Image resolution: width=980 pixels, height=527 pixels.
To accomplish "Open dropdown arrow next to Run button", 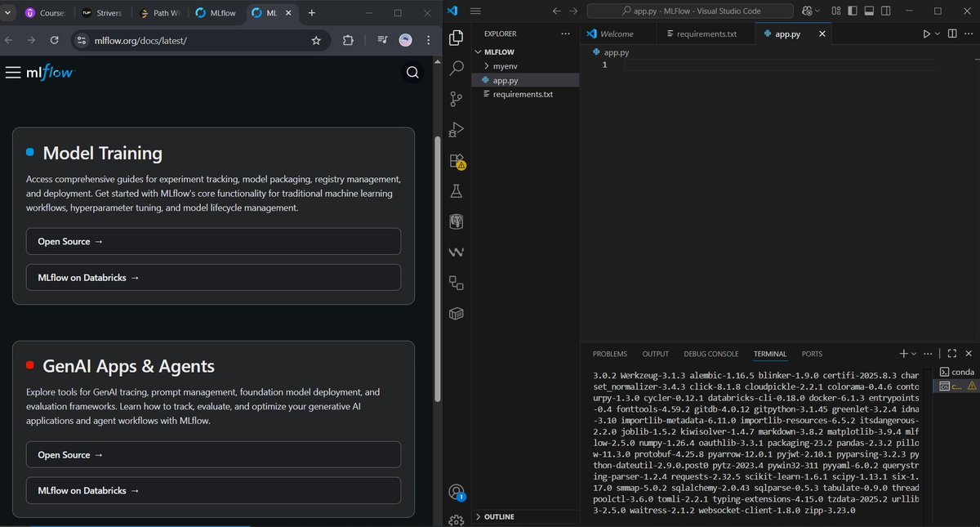I will (x=938, y=33).
